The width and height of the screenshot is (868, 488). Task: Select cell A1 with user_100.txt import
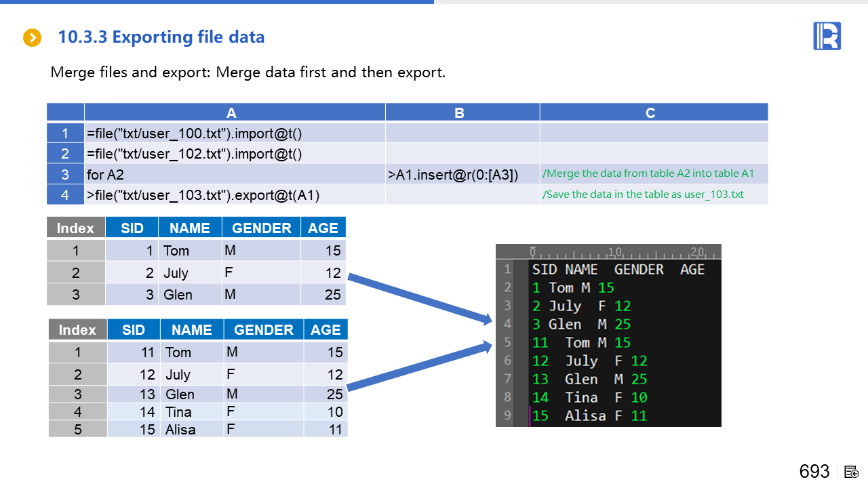tap(235, 134)
